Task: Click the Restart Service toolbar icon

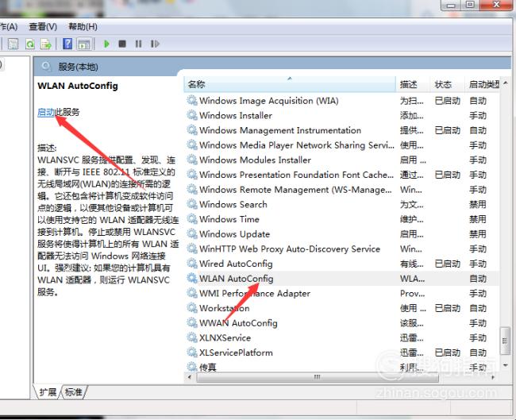Action: tap(155, 44)
